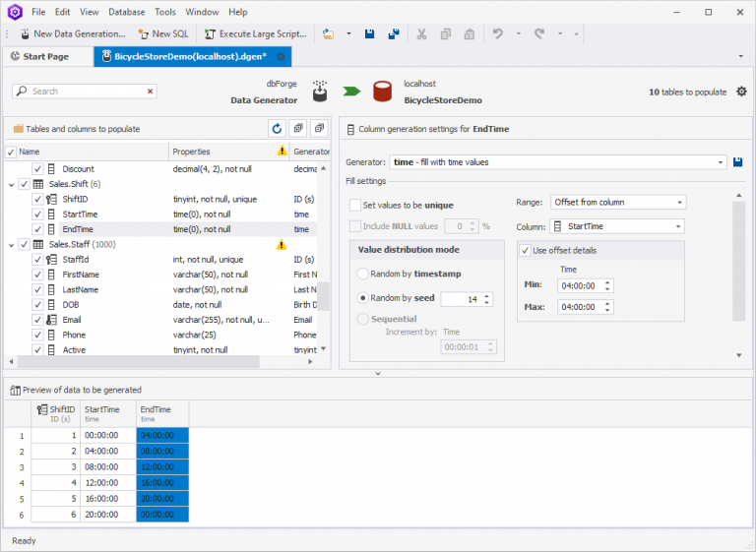Screen dimensions: 756x552
Task: Increase the Random by seed value
Action: click(485, 295)
